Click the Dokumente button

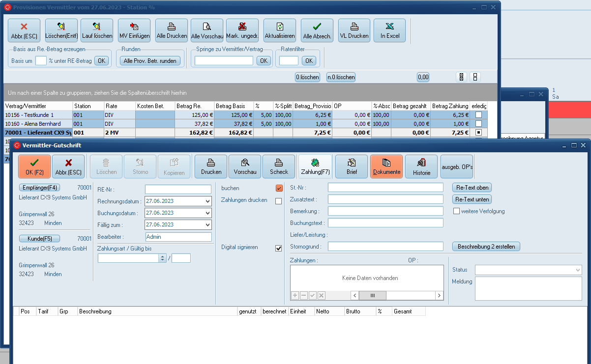point(386,167)
